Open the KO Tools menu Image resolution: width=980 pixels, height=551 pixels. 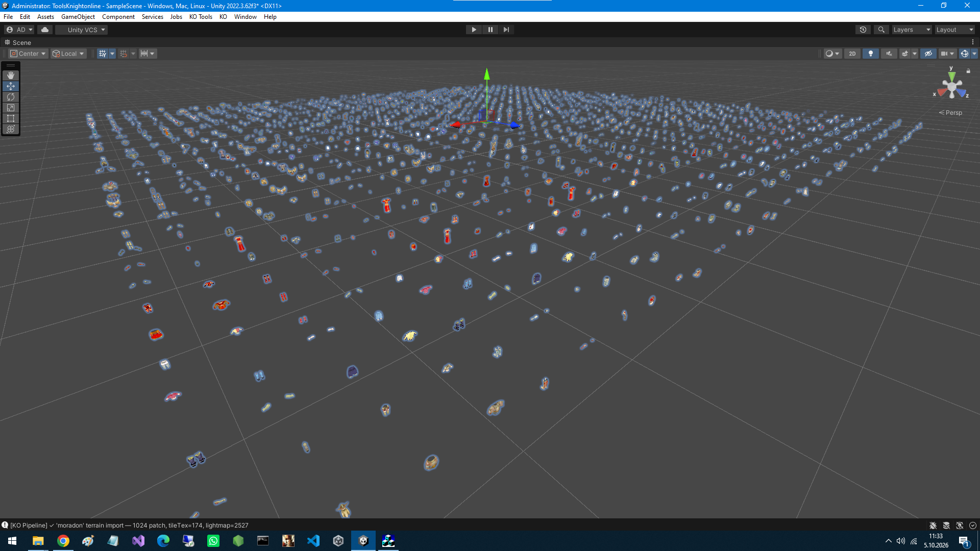click(x=201, y=17)
